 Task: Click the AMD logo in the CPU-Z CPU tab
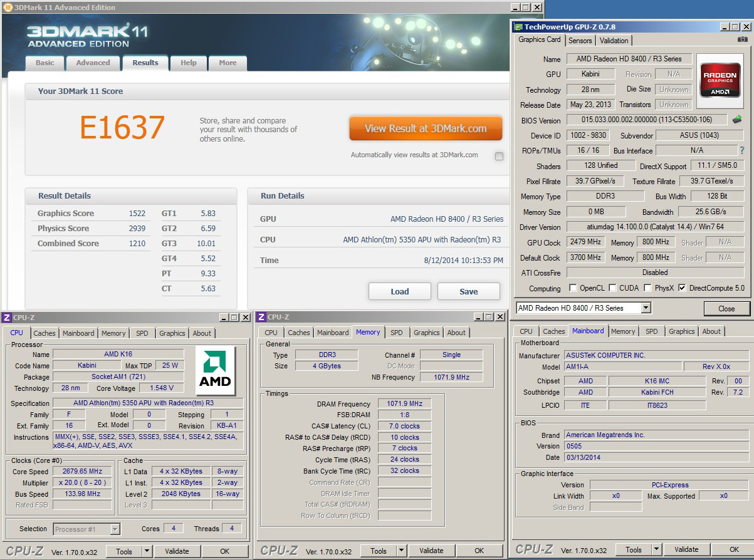(215, 371)
